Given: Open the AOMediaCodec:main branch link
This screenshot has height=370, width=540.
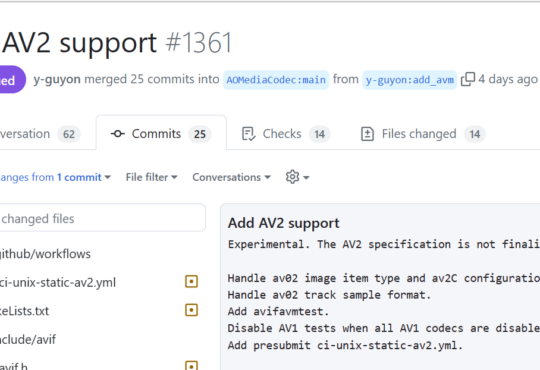Looking at the screenshot, I should [276, 80].
